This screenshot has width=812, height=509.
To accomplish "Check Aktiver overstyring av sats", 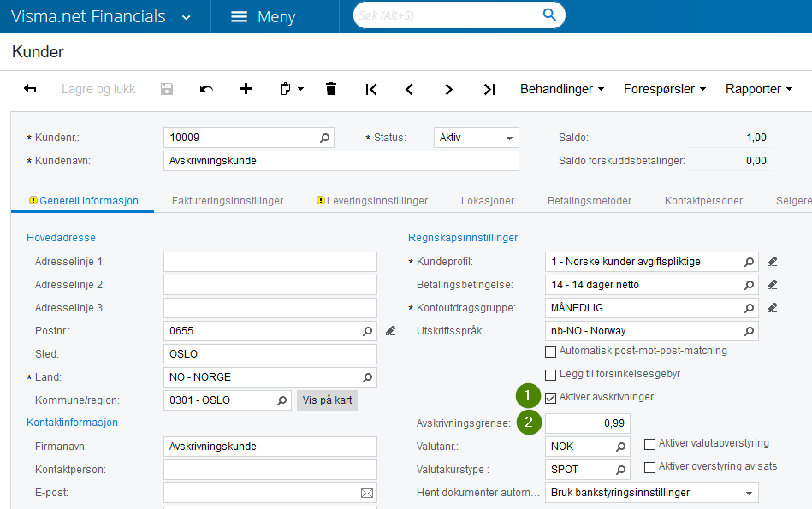I will (x=650, y=468).
